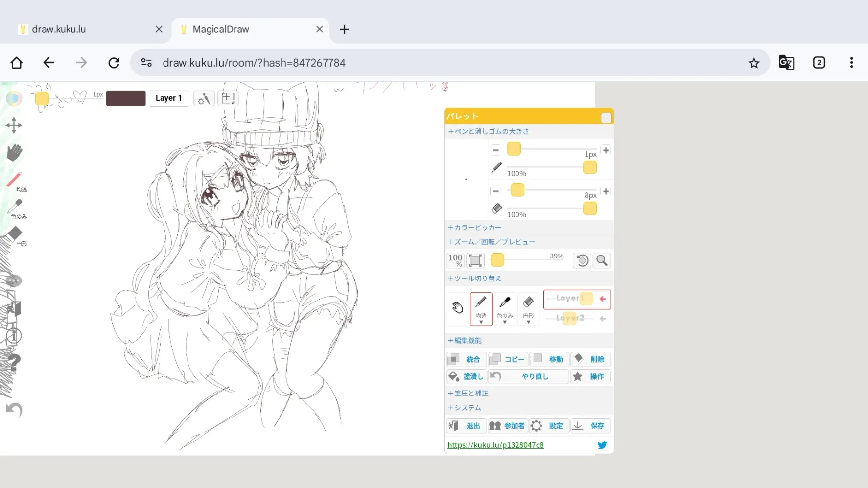Click the 移動 move layer button

click(x=549, y=359)
